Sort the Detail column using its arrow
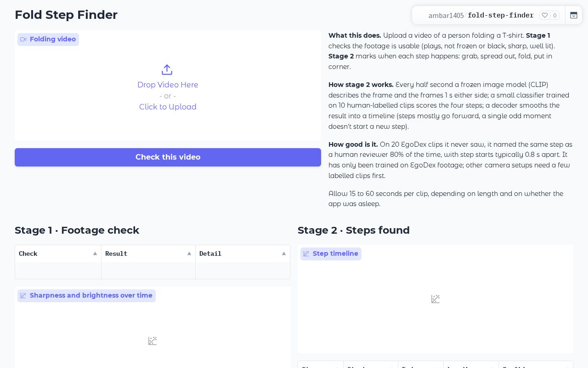The width and height of the screenshot is (588, 368). click(284, 253)
